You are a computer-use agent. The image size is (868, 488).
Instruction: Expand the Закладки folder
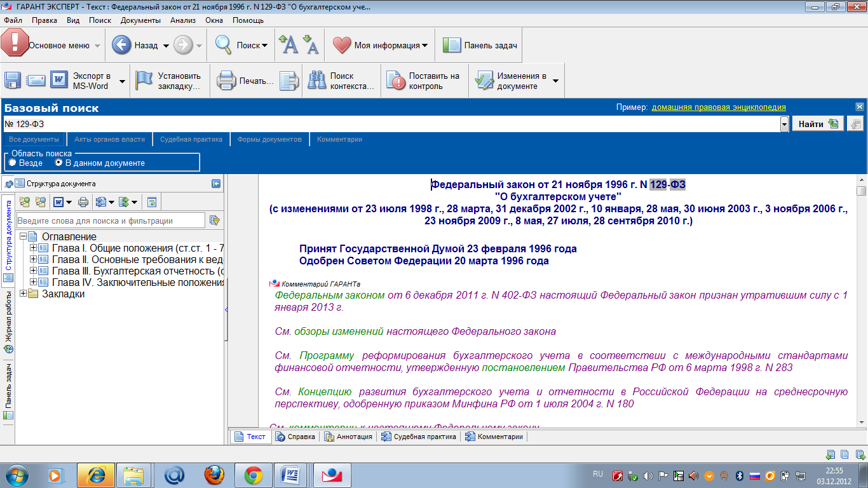click(24, 294)
